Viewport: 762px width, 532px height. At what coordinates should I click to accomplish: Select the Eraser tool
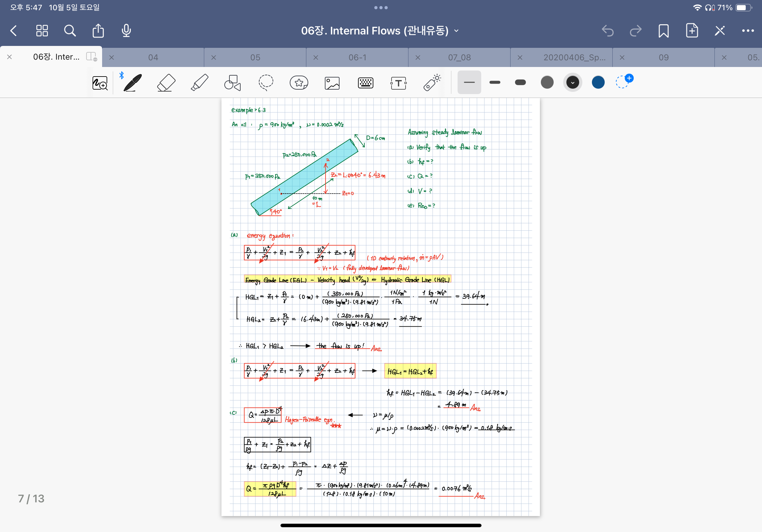click(166, 83)
